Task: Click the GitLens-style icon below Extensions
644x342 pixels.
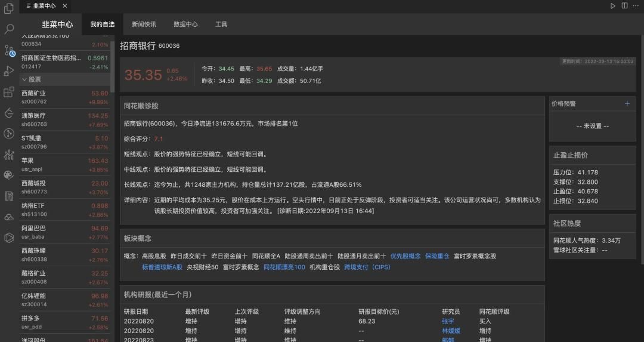Action: coord(8,113)
